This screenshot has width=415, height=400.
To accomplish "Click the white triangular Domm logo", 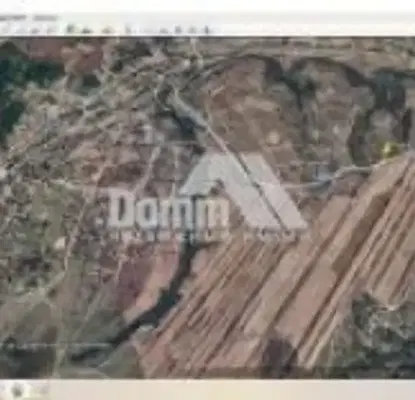I will (x=244, y=191).
